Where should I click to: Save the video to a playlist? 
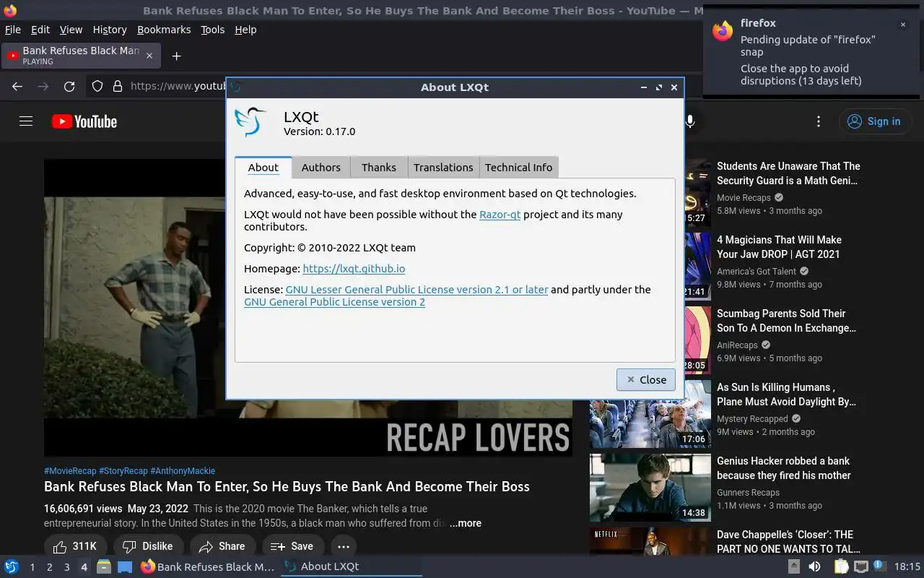click(x=292, y=546)
